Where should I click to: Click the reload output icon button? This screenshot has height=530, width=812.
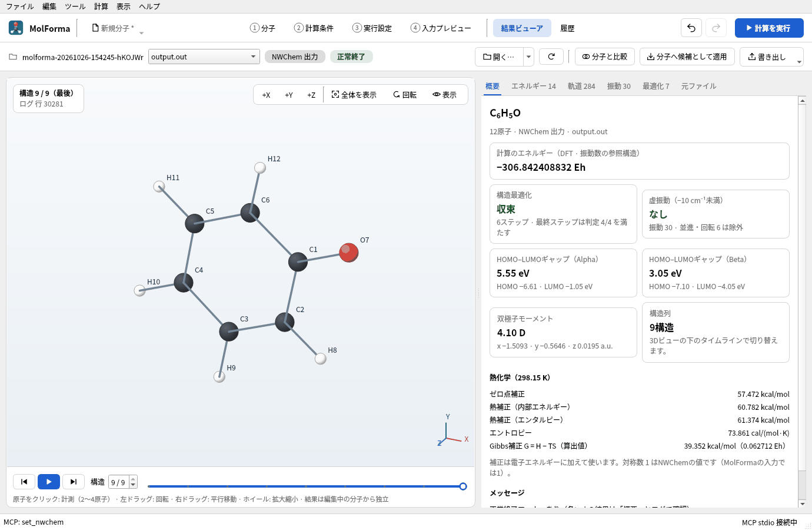point(551,57)
